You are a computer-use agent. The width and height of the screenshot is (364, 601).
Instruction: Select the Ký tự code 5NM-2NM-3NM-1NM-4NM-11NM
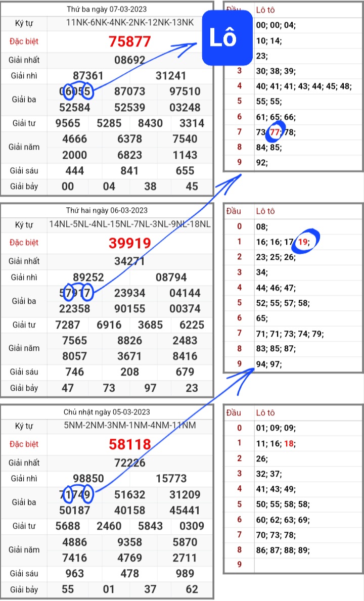pyautogui.click(x=130, y=425)
